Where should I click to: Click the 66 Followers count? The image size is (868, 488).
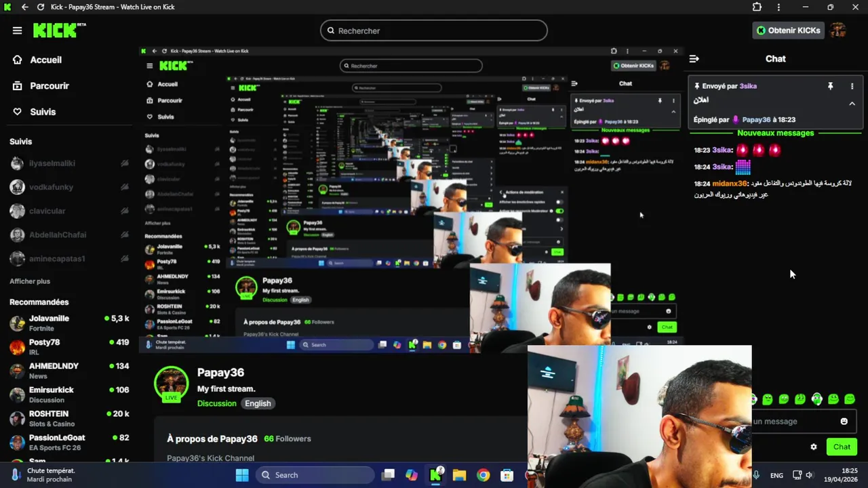tap(288, 439)
